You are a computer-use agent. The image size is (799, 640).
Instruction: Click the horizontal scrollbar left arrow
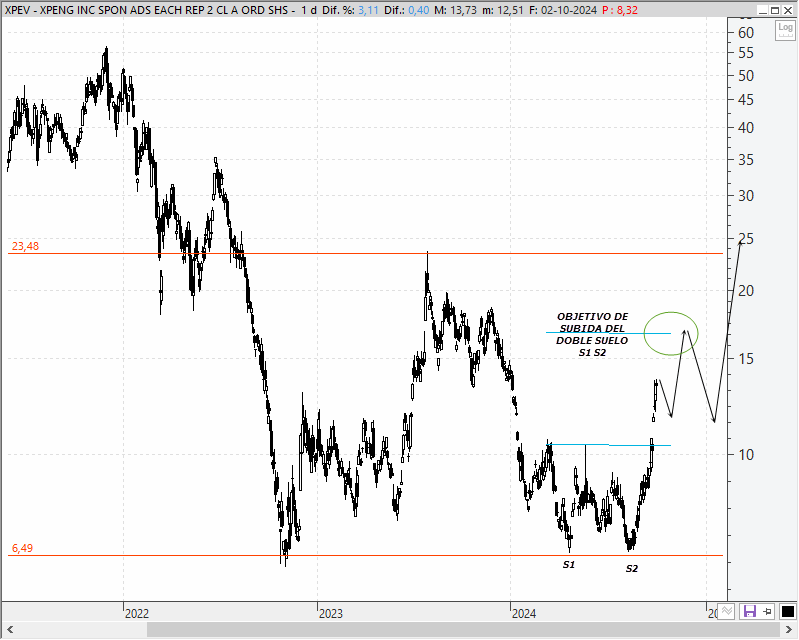click(10, 630)
